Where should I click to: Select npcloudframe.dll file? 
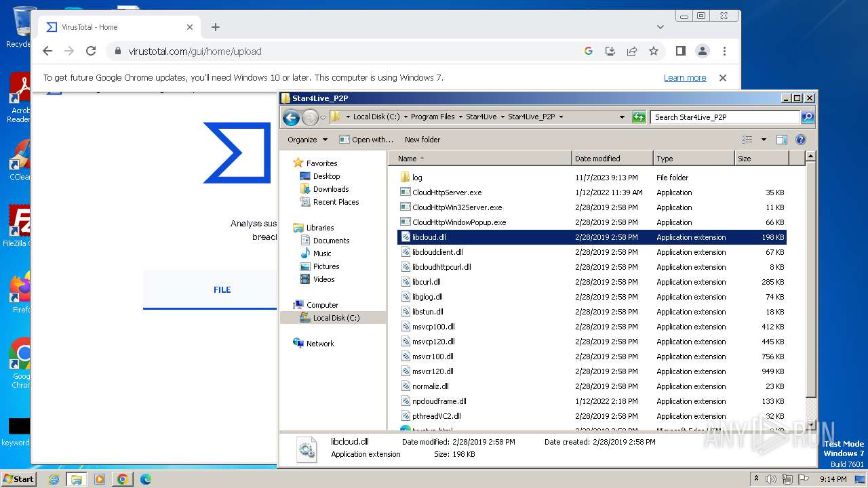[x=591, y=401]
